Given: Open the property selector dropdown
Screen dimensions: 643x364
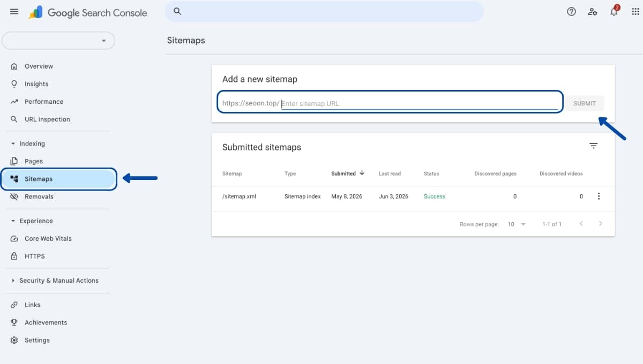Looking at the screenshot, I should [58, 41].
